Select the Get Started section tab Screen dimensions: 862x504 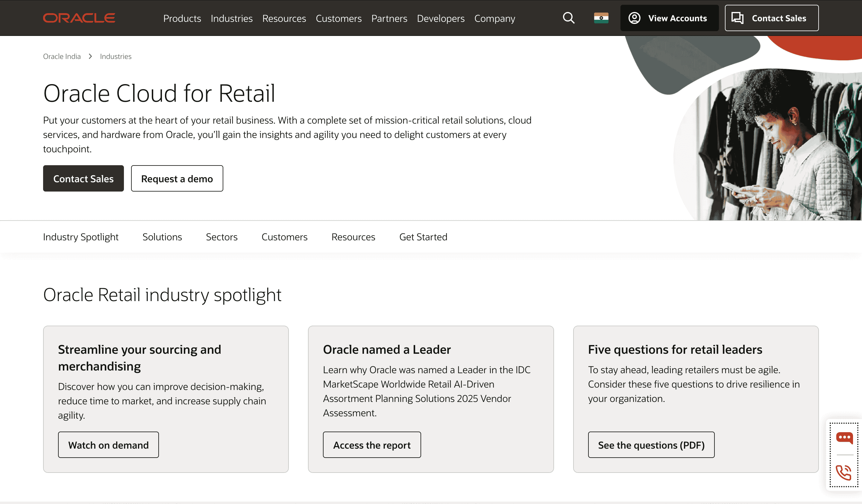[x=423, y=237]
